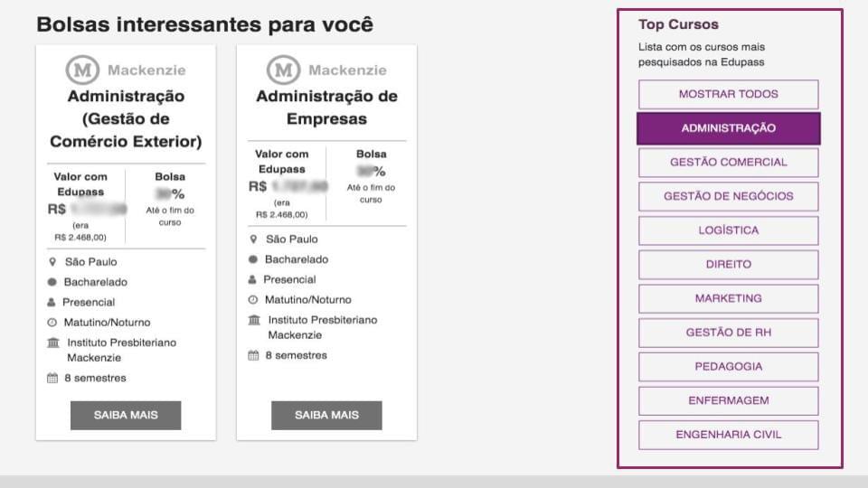Filter courses by LOGÍSTICA
This screenshot has width=868, height=488.
(729, 230)
